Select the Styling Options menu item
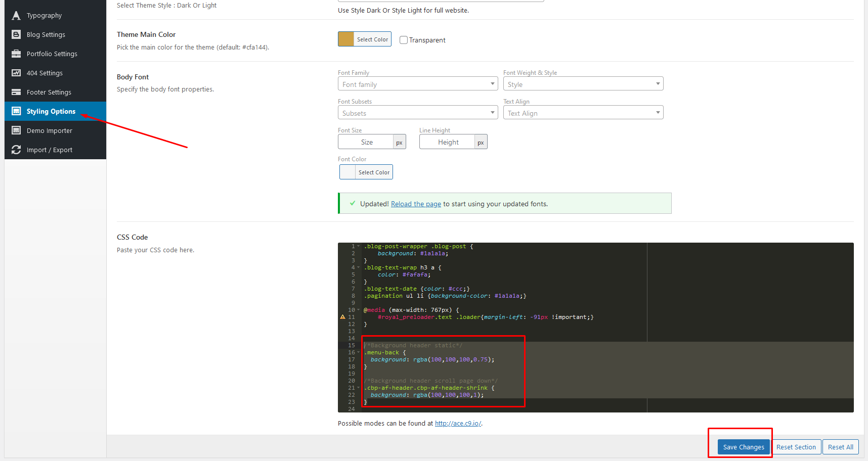The image size is (868, 461). 55,111
